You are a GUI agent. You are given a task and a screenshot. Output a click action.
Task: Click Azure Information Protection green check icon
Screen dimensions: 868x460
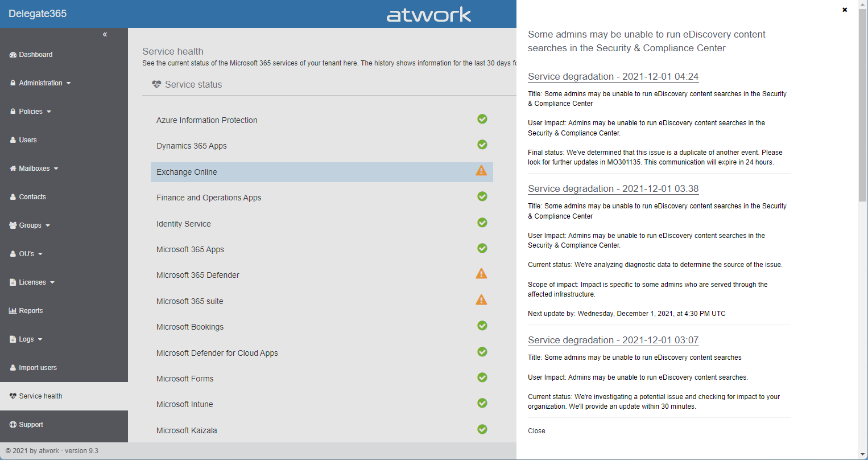click(482, 119)
